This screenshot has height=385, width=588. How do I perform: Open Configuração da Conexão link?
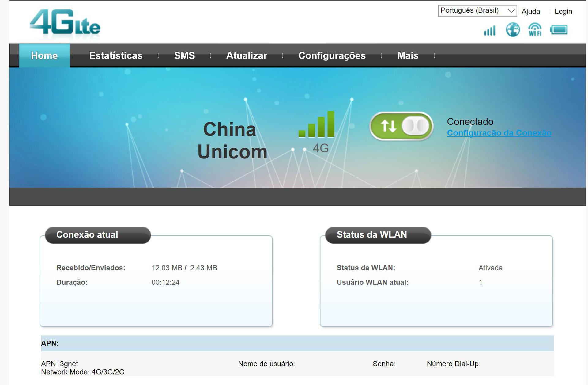(x=499, y=133)
